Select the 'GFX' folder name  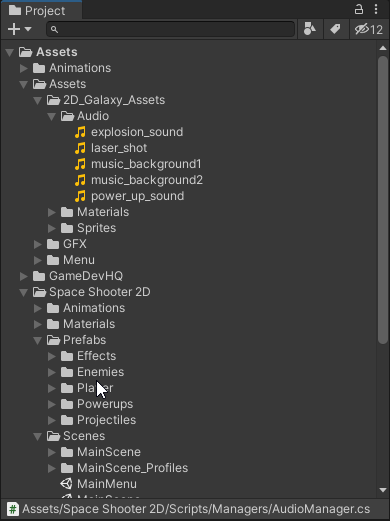[x=75, y=244]
